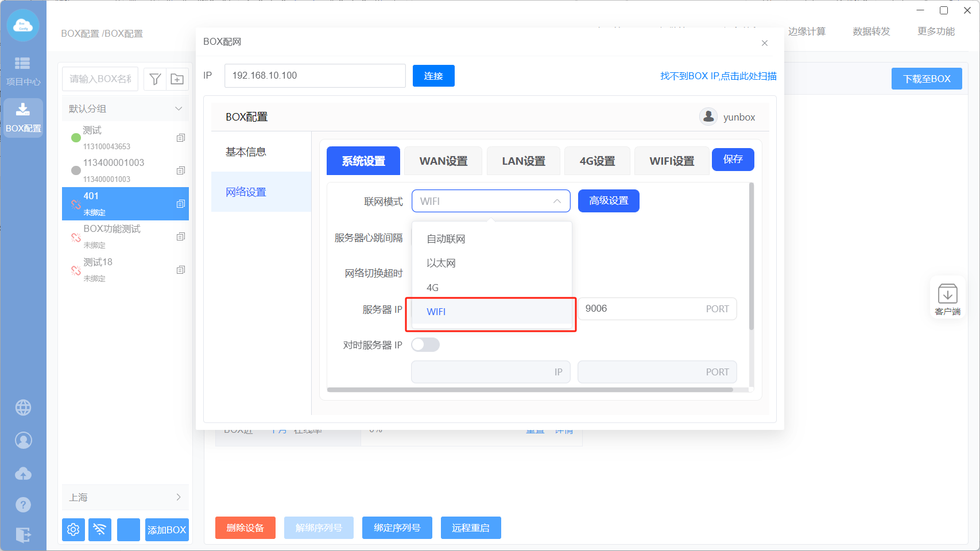Image resolution: width=980 pixels, height=551 pixels.
Task: Click the WiFi scan icon button
Action: click(100, 529)
